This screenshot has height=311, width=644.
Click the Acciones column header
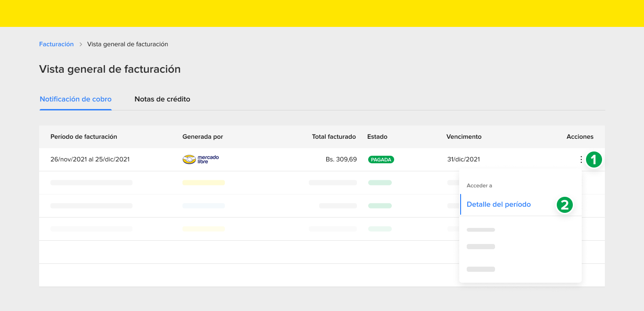[x=580, y=137]
